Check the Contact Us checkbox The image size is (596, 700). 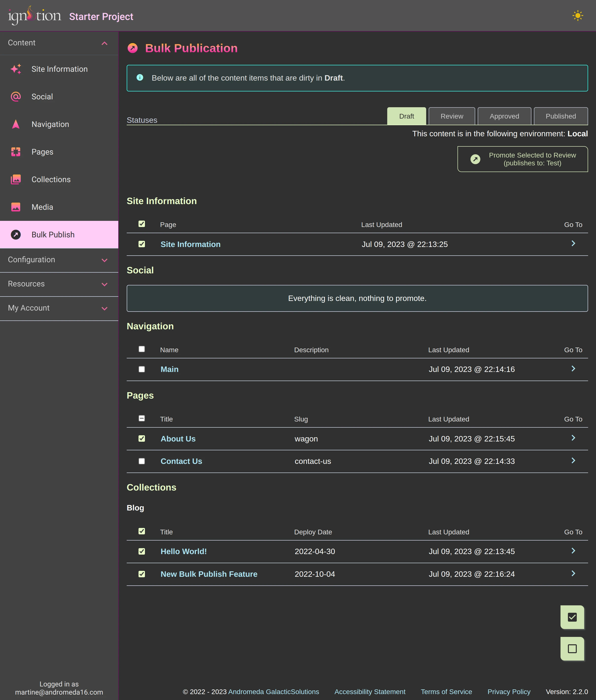click(x=142, y=461)
